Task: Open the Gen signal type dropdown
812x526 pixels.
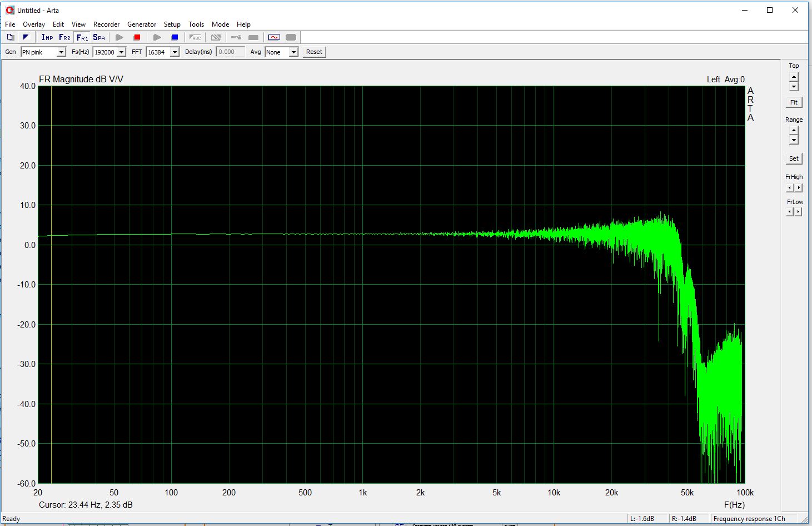Action: pos(61,52)
